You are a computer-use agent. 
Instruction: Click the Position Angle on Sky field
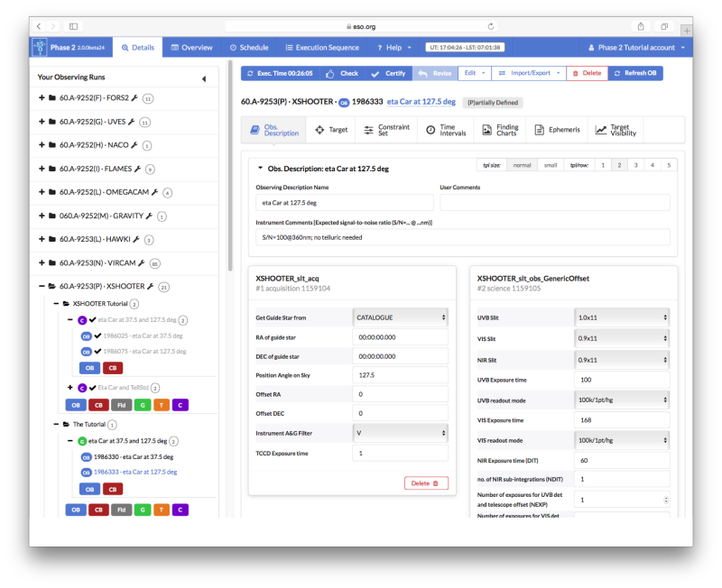(400, 375)
